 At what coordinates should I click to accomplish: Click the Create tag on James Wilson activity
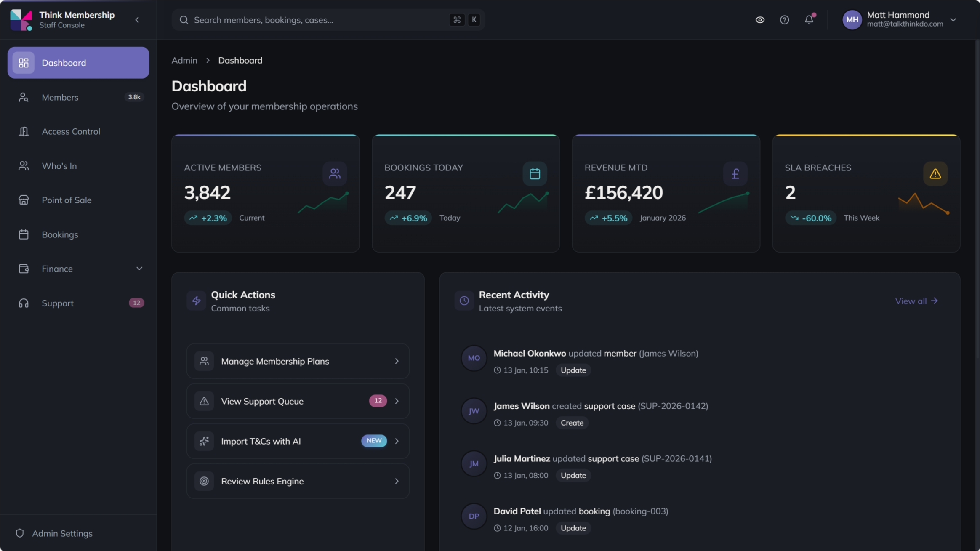(x=572, y=423)
